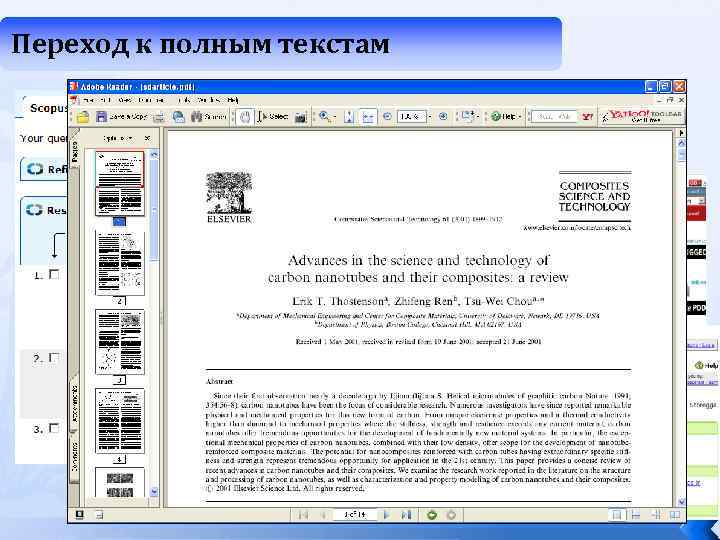Screen dimensions: 720x540
Task: Go to first page button
Action: [303, 515]
